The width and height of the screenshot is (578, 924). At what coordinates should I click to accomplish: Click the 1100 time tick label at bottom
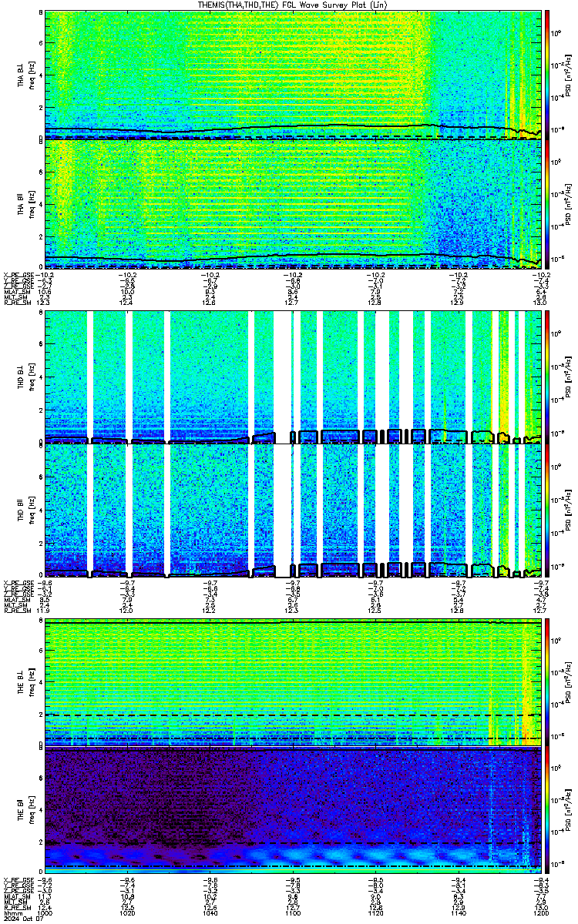(293, 912)
